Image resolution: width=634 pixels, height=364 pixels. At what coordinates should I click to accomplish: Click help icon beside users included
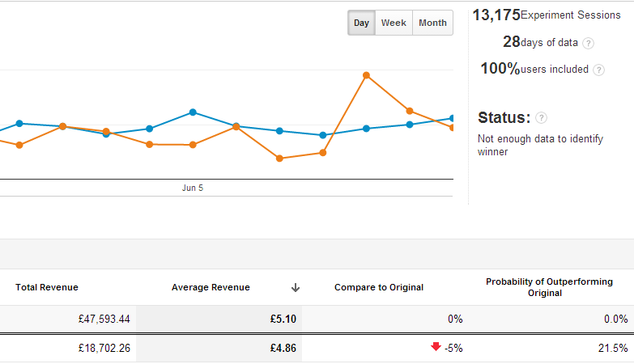(x=599, y=70)
